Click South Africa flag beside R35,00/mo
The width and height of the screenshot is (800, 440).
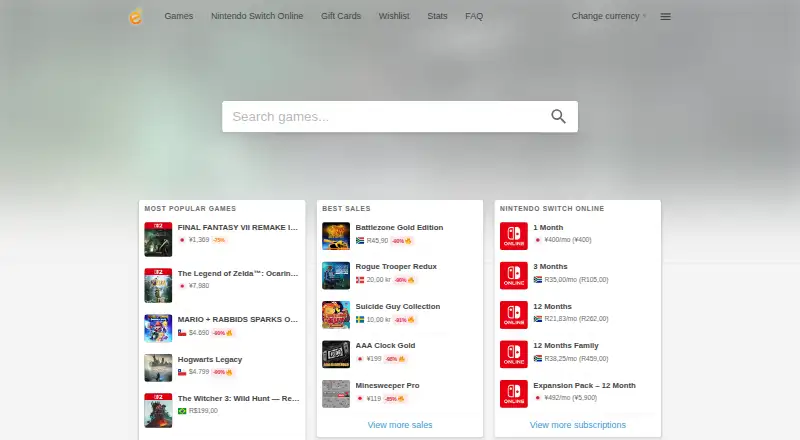[x=538, y=280]
